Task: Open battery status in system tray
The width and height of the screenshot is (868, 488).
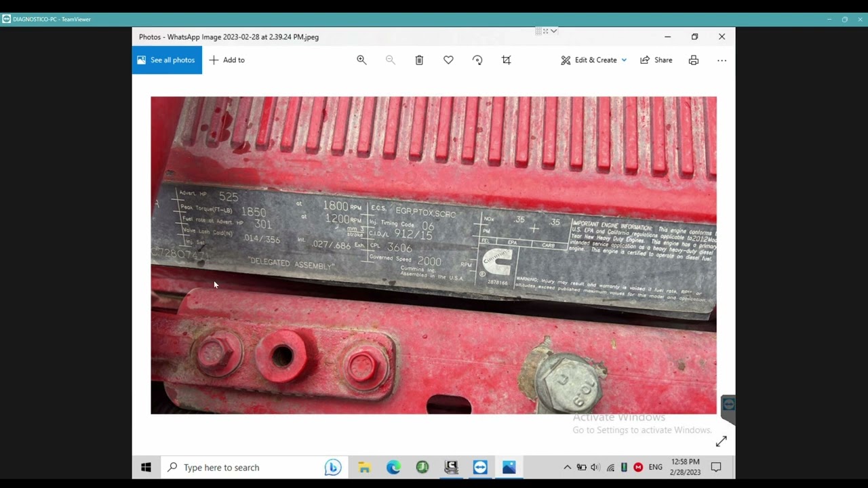Action: [x=581, y=467]
